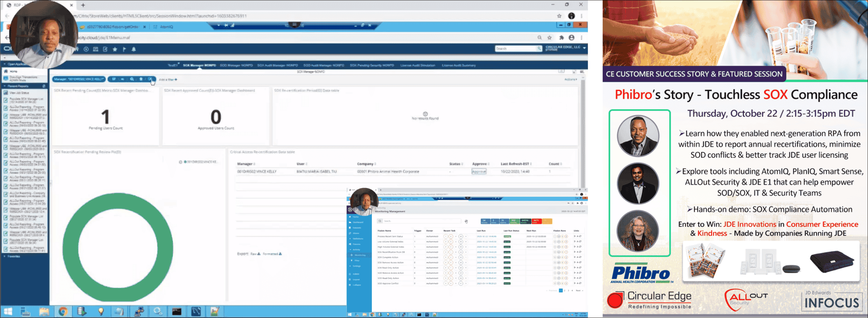Click Add a filter

(x=168, y=80)
